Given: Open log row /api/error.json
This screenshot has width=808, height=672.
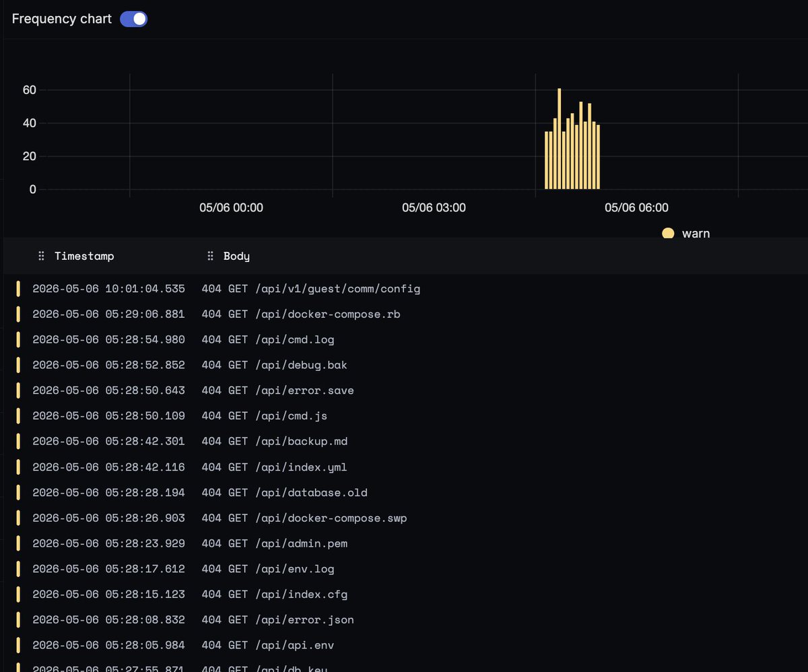Looking at the screenshot, I should point(404,620).
